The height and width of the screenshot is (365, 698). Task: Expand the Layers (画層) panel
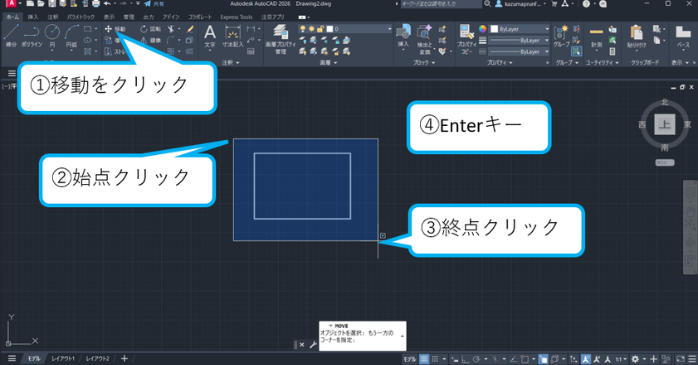pos(328,63)
